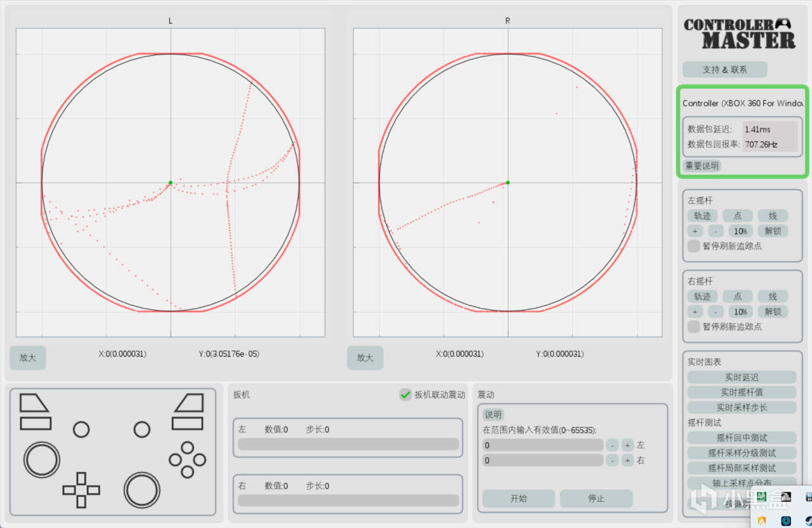Click the right motor (右) vibration value field
812x528 pixels.
click(542, 460)
